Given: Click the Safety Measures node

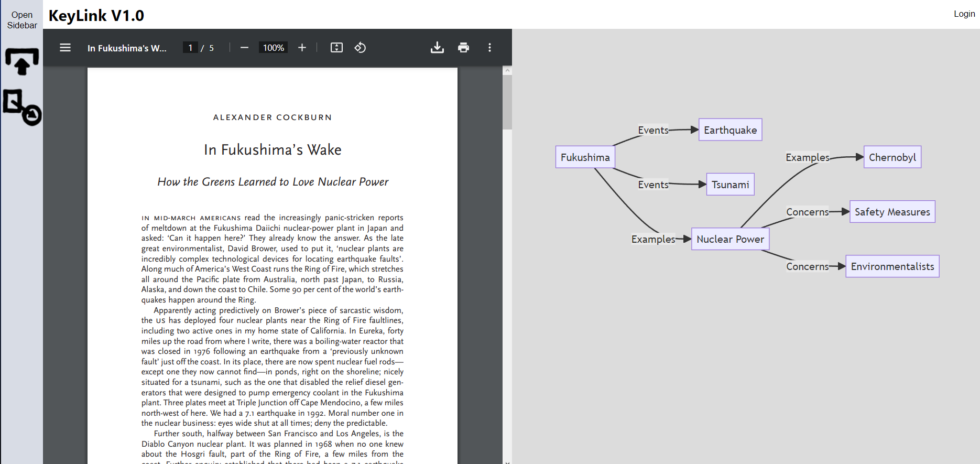Looking at the screenshot, I should [x=892, y=212].
